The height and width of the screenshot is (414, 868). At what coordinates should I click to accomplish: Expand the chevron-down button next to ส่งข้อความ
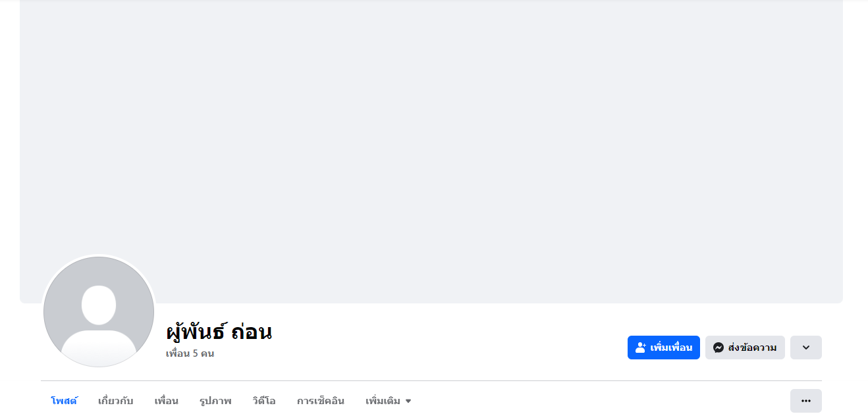pos(805,348)
